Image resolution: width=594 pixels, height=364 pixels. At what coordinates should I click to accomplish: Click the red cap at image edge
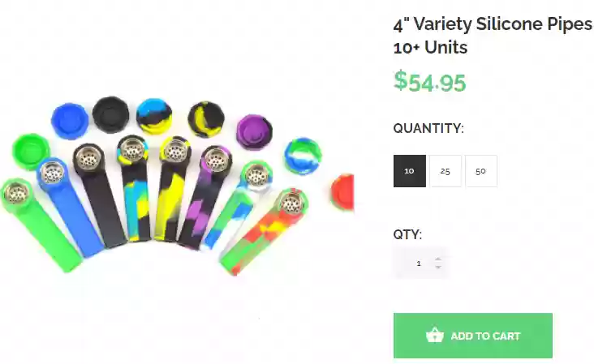tap(342, 192)
